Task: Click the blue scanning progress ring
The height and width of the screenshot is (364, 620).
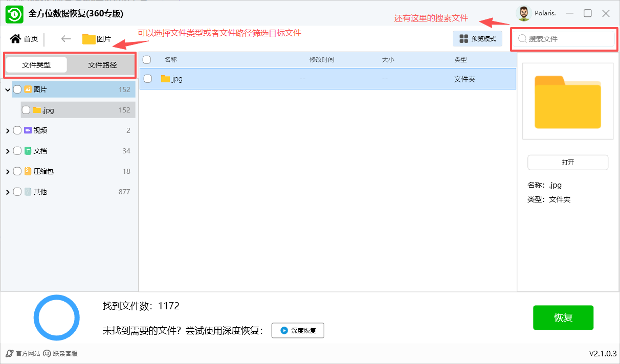Action: [x=56, y=317]
